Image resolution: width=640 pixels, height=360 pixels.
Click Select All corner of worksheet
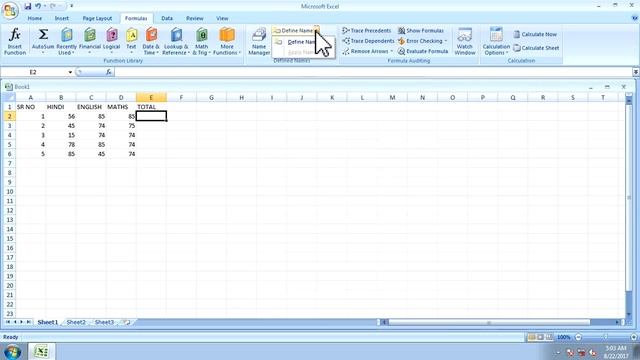[9, 98]
